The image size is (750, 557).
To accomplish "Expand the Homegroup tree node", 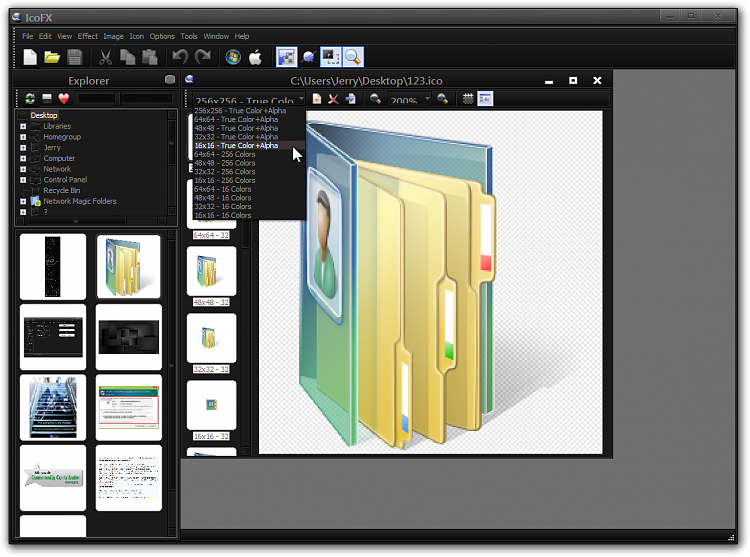I will (23, 137).
